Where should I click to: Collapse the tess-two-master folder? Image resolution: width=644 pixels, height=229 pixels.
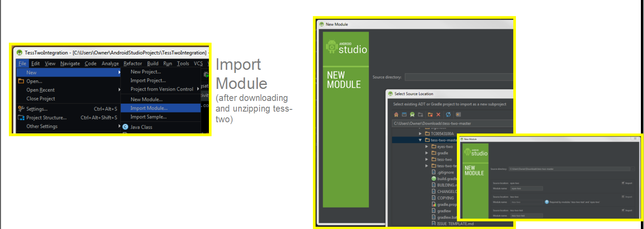420,140
